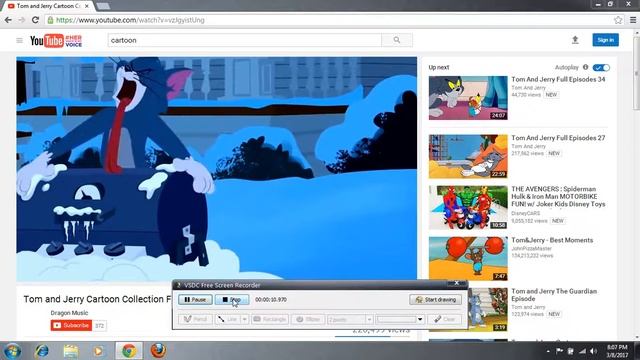Click title 'Tom And Jerry Full Episodes 27'

click(558, 138)
